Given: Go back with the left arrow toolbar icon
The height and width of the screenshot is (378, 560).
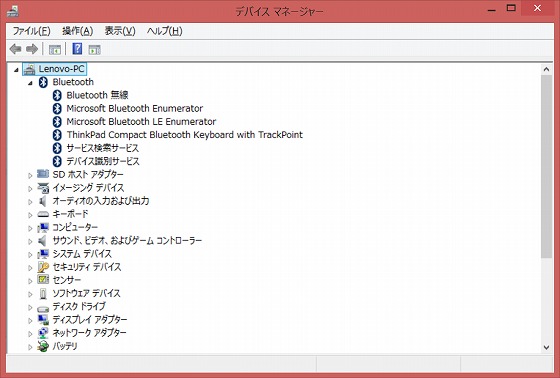Looking at the screenshot, I should coord(15,49).
